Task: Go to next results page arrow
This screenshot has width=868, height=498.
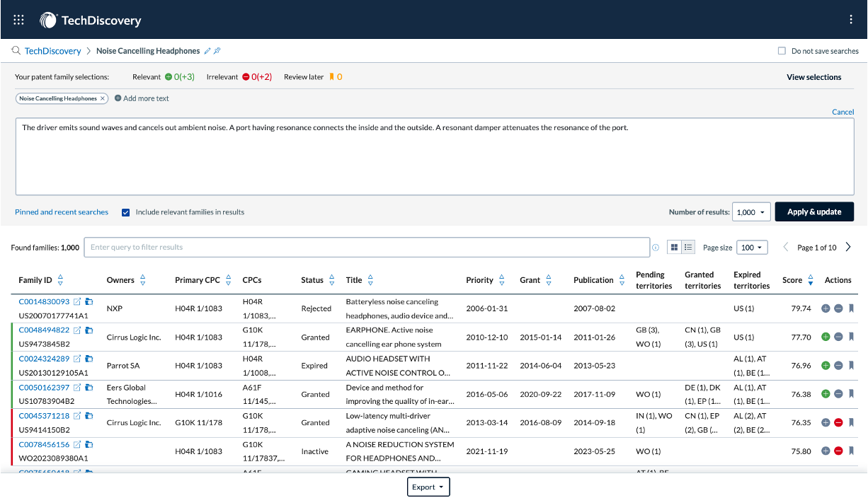Action: click(848, 248)
